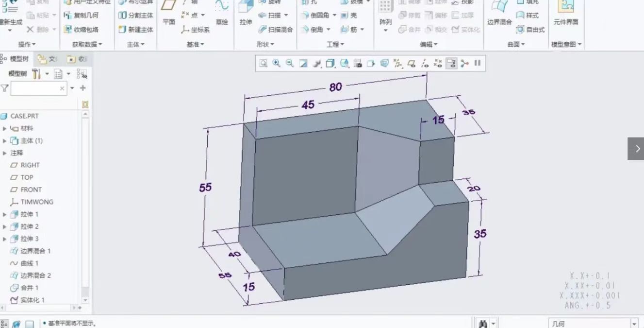Click the Zoom Out magnifier icon
The height and width of the screenshot is (328, 644).
290,63
